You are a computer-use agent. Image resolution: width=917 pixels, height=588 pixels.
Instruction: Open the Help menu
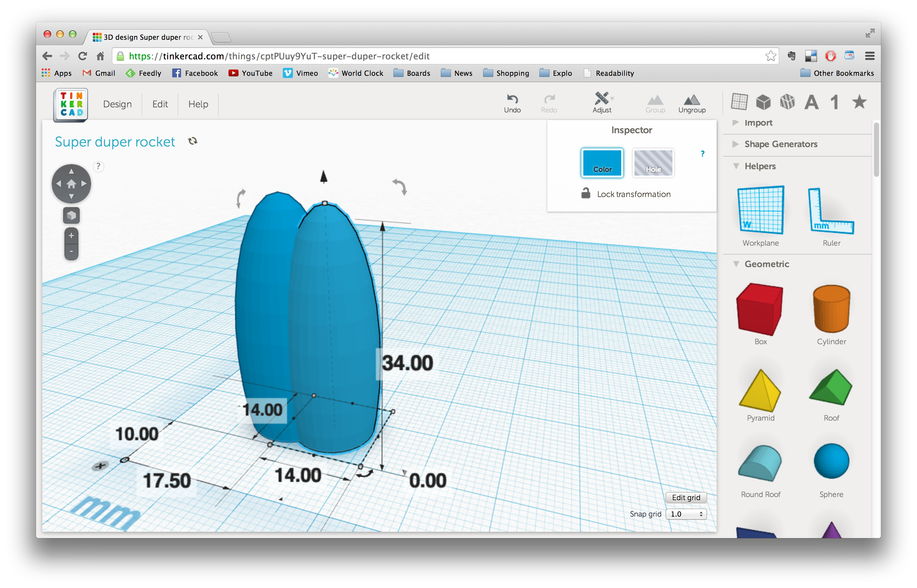tap(198, 104)
